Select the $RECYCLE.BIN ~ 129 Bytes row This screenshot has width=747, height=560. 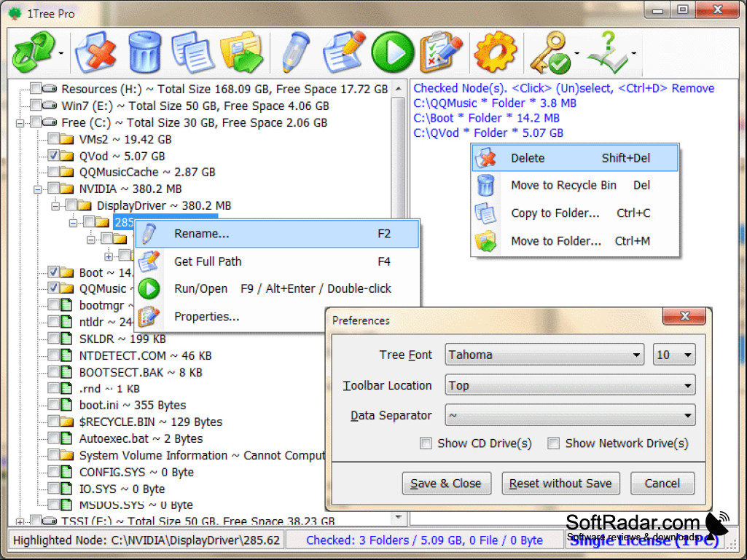pyautogui.click(x=151, y=422)
